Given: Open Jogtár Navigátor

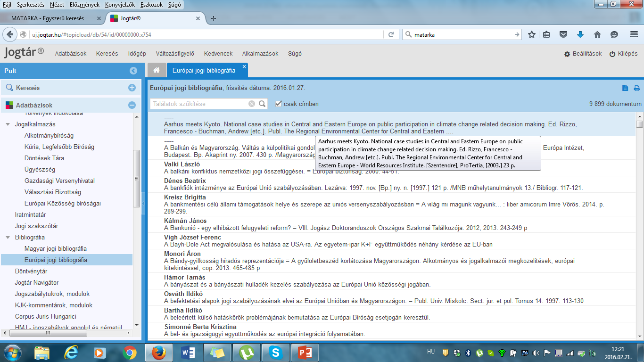Looking at the screenshot, I should click(x=37, y=283).
